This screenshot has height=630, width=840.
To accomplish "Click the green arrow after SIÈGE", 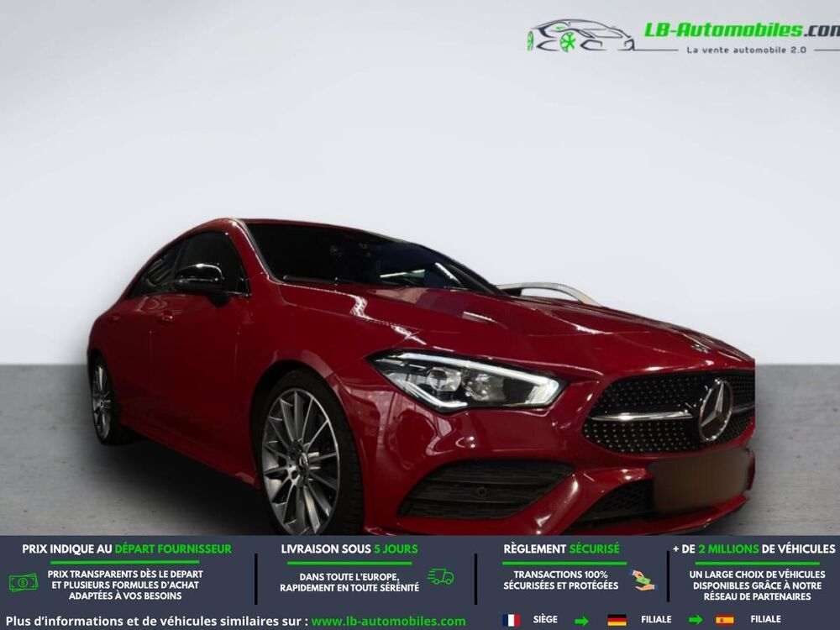I will tap(581, 621).
